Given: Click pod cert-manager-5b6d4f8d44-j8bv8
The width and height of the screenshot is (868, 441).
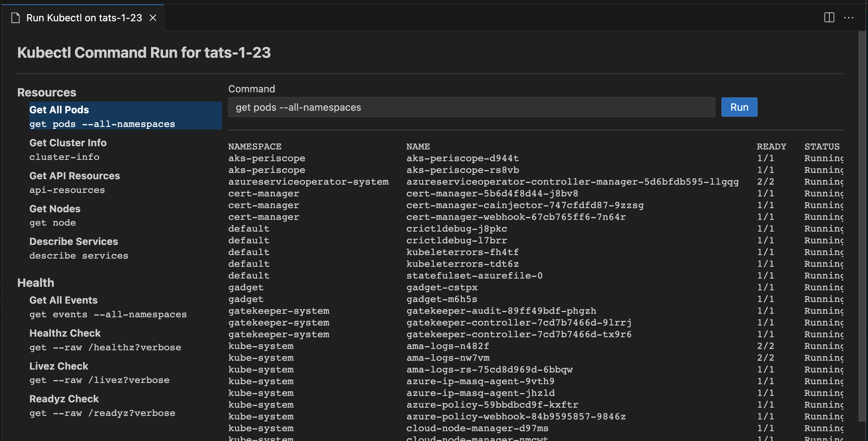Looking at the screenshot, I should 492,194.
